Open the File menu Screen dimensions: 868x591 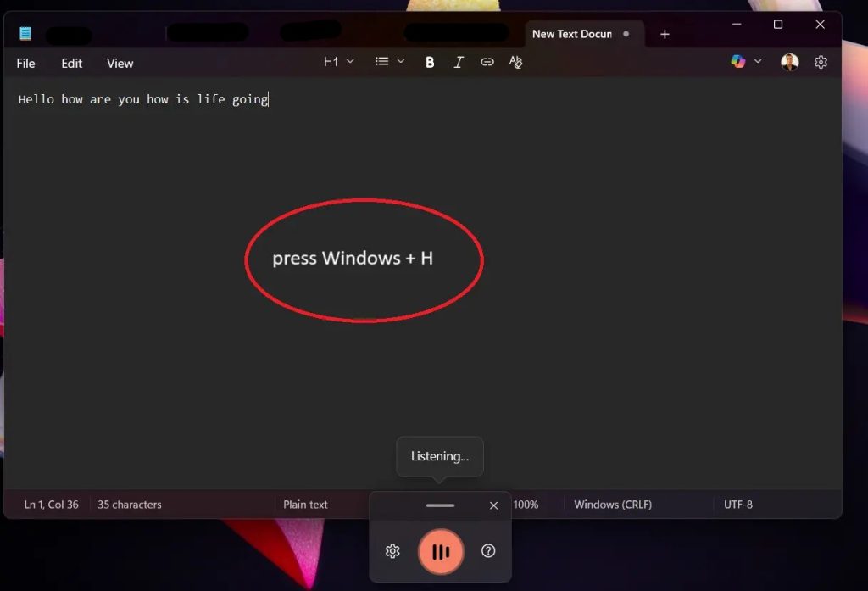25,63
